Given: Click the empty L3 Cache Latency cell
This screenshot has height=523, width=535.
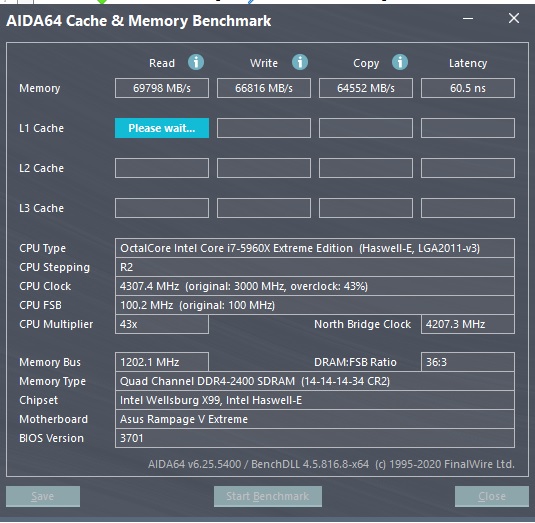Looking at the screenshot, I should pos(468,208).
